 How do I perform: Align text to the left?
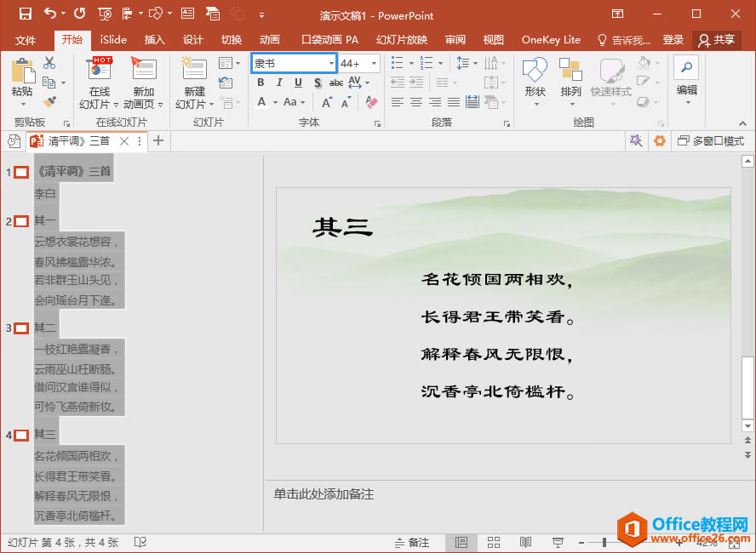398,102
